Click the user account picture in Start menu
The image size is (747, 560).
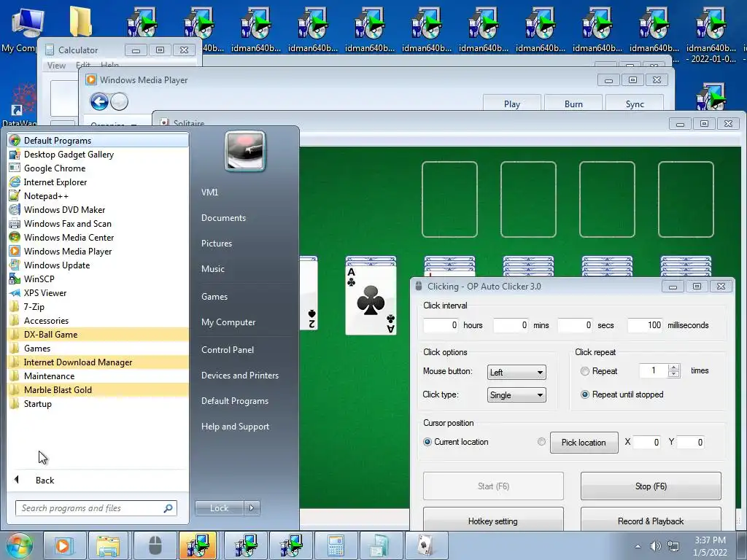[245, 152]
